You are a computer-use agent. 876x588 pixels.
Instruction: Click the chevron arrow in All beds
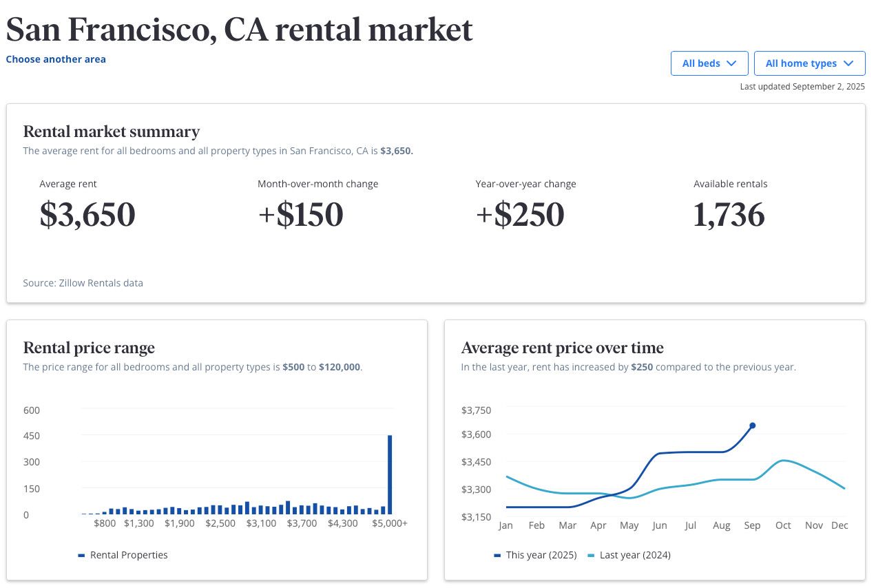pyautogui.click(x=731, y=63)
